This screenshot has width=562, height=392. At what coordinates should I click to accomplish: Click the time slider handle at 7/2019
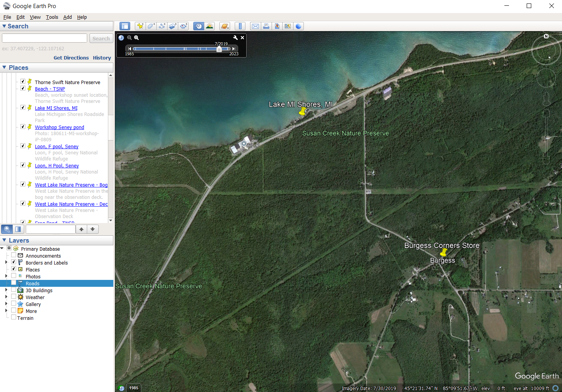point(219,49)
